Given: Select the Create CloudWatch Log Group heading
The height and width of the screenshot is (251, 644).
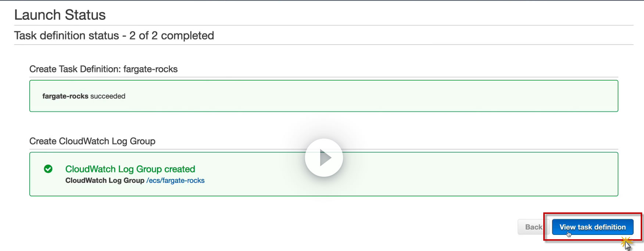Looking at the screenshot, I should [x=92, y=141].
